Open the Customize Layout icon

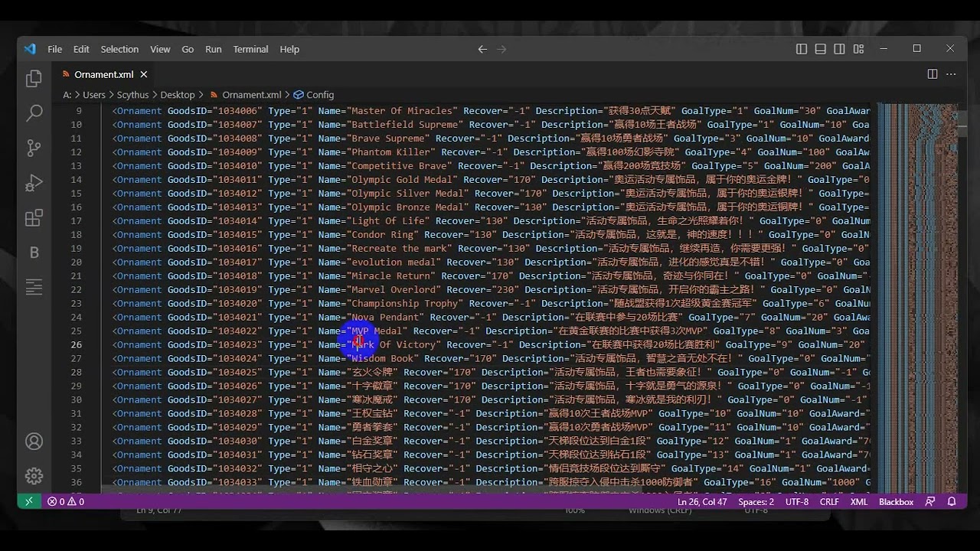point(859,49)
